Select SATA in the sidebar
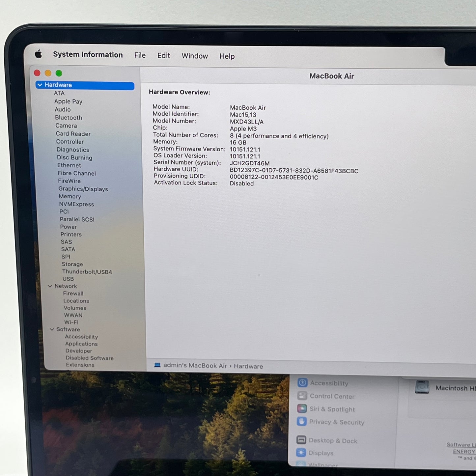The image size is (476, 476). 68,249
